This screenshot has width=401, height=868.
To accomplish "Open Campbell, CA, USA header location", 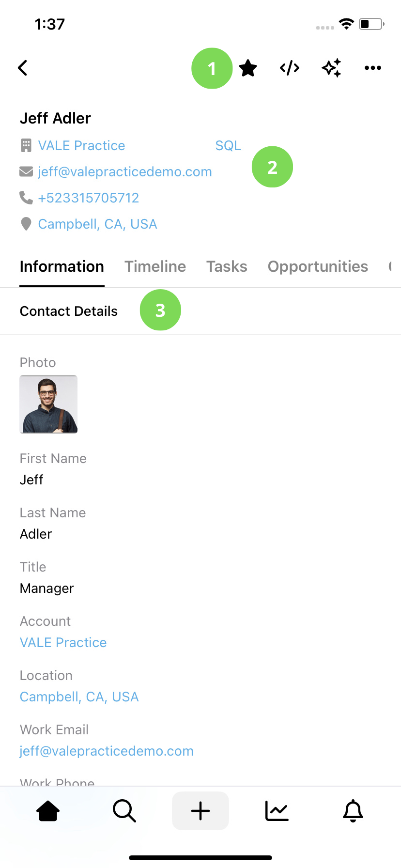I will click(x=97, y=224).
